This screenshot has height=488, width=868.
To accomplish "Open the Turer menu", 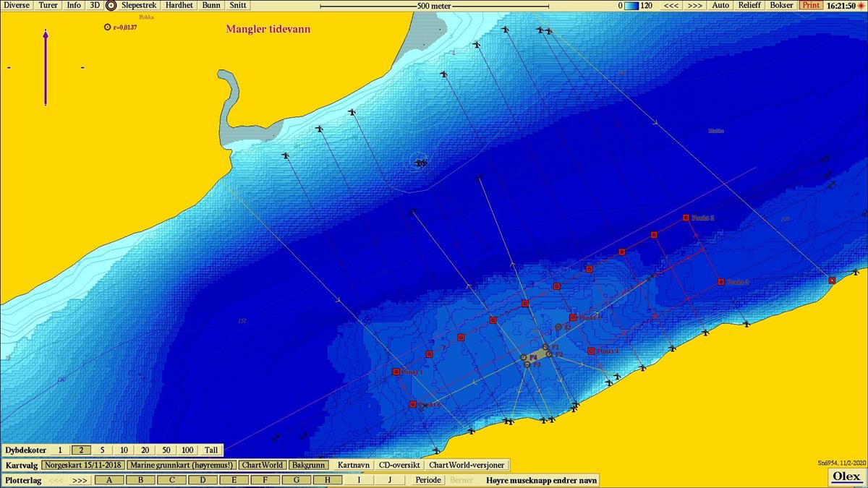I will (x=48, y=5).
